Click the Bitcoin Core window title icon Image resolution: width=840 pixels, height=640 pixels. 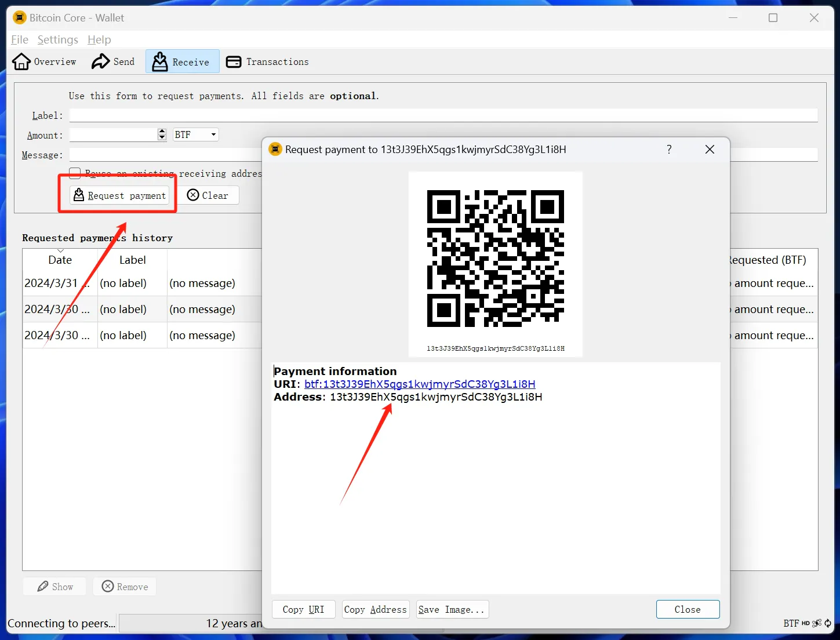click(x=19, y=17)
